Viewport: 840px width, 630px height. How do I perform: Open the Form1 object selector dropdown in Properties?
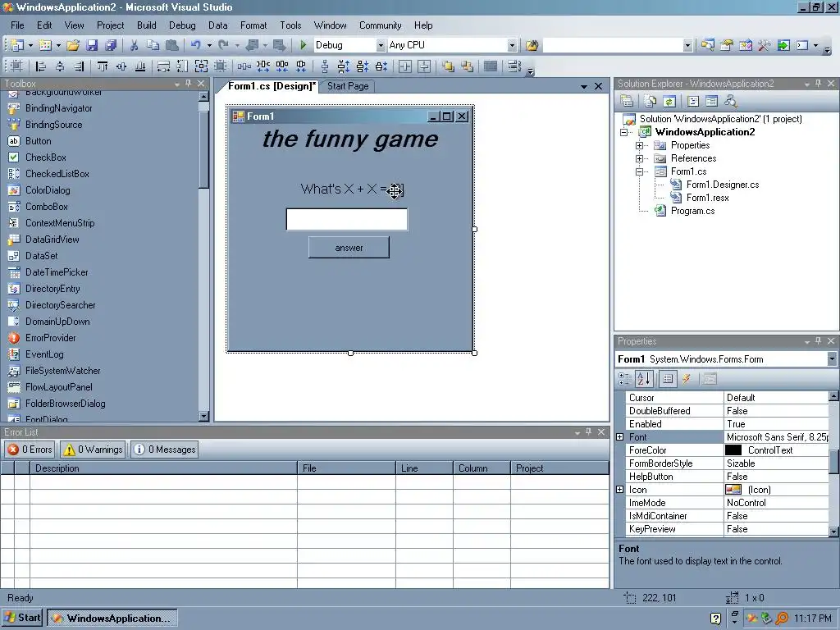[832, 359]
